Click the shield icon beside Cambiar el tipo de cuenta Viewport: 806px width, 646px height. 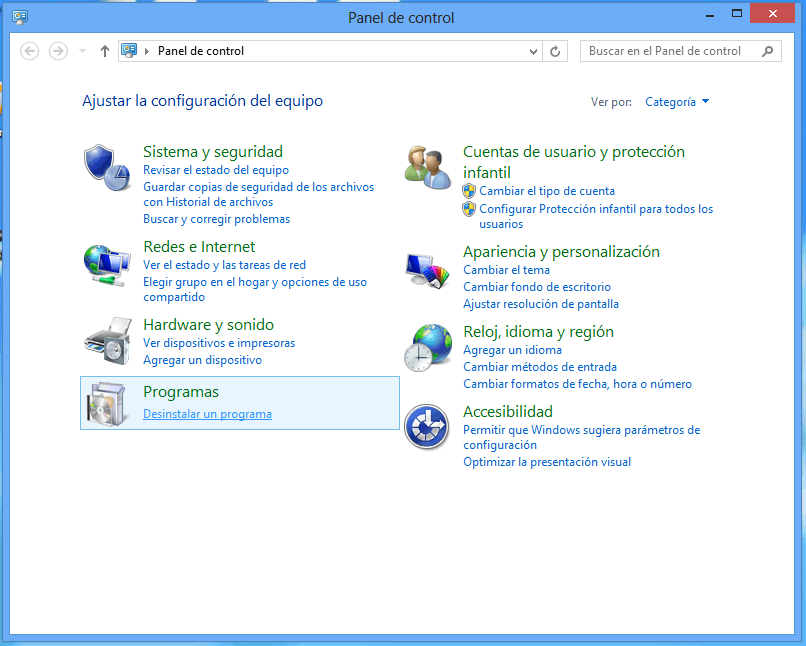tap(469, 191)
